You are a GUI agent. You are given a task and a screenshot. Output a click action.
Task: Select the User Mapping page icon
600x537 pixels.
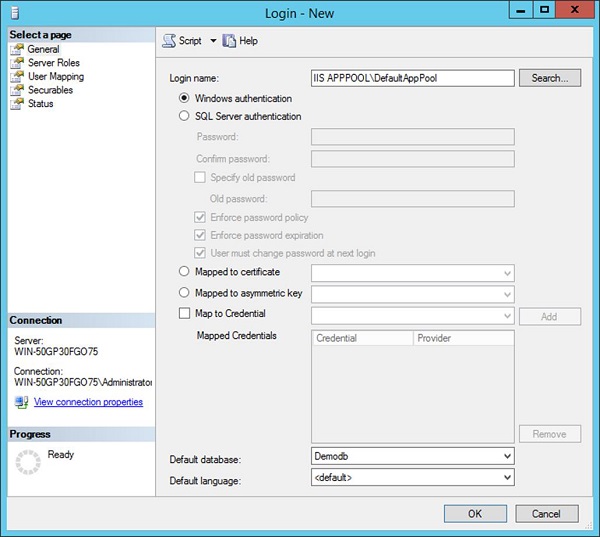(x=17, y=76)
